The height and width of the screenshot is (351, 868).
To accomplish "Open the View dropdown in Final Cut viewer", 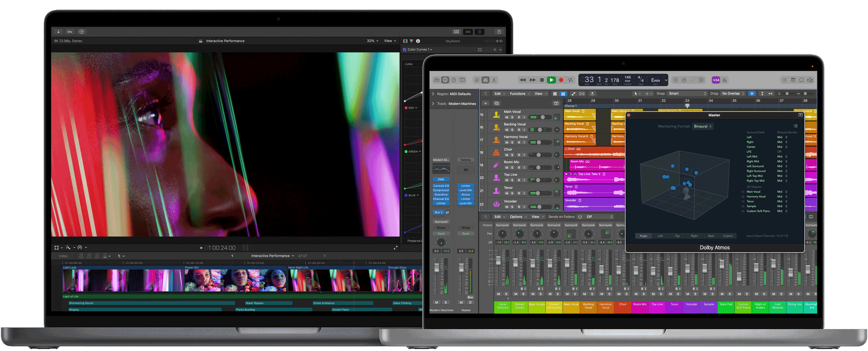I will coord(390,41).
